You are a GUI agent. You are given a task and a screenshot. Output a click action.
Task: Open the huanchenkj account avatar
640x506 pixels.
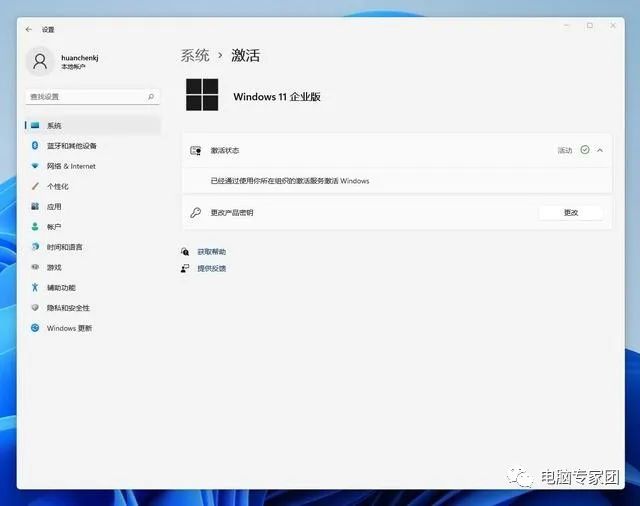coord(40,61)
